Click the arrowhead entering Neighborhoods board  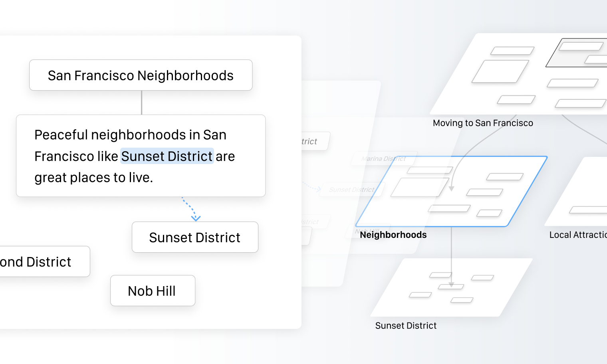pyautogui.click(x=451, y=189)
